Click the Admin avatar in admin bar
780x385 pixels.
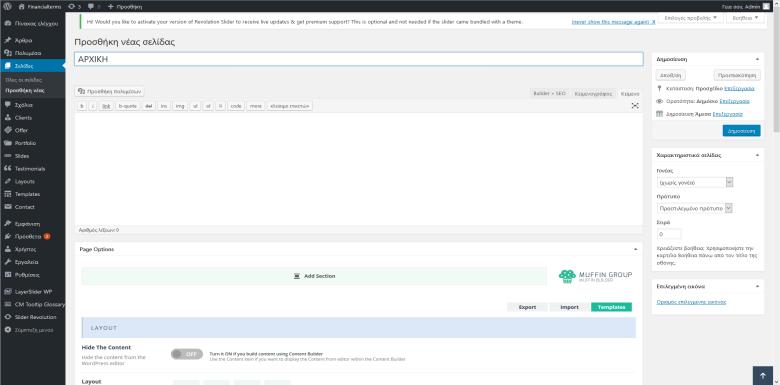(766, 6)
